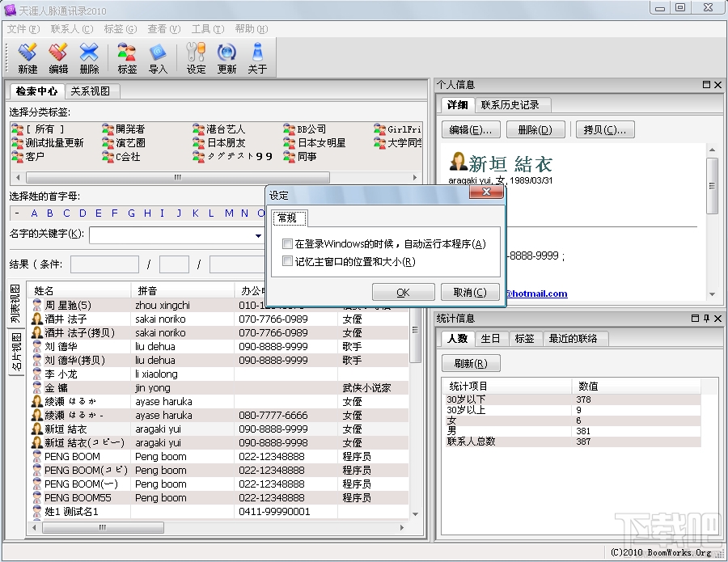This screenshot has width=728, height=562.
Task: Click the 拼音 column header
Action: click(183, 290)
